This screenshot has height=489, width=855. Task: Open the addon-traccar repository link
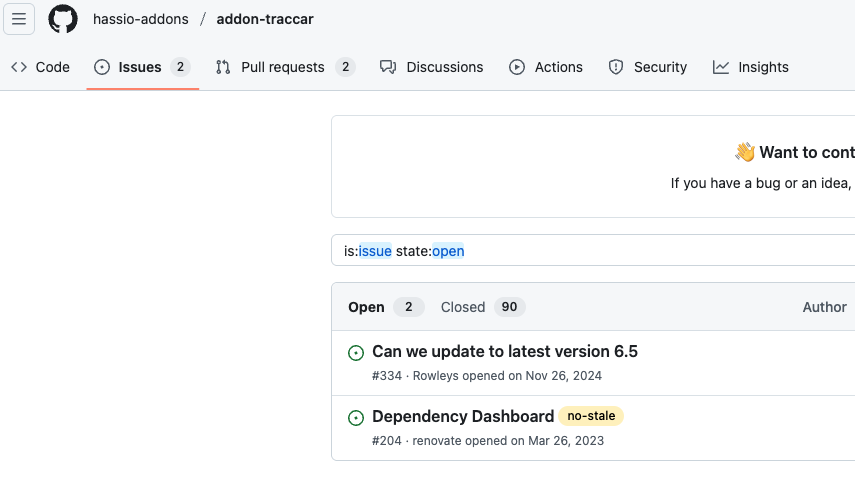(x=265, y=19)
